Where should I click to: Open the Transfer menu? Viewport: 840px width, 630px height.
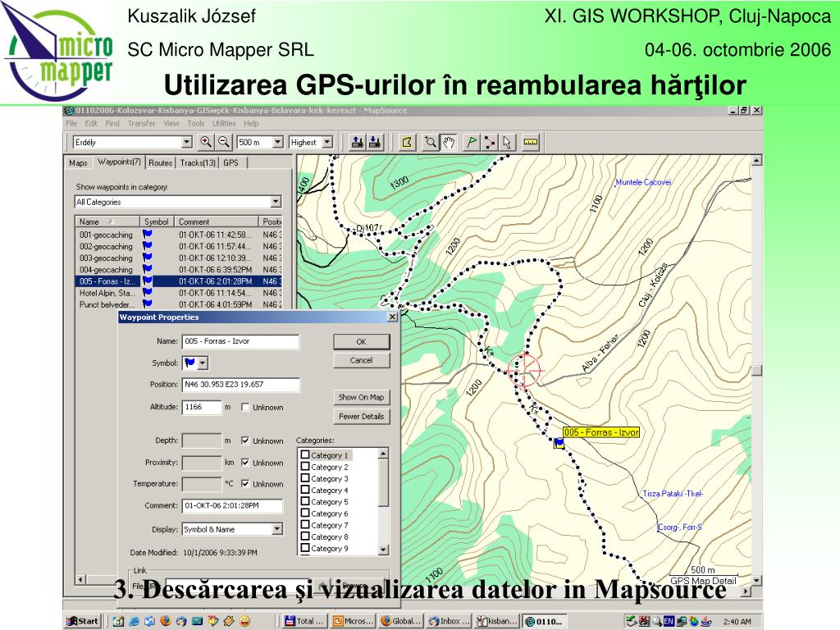141,123
